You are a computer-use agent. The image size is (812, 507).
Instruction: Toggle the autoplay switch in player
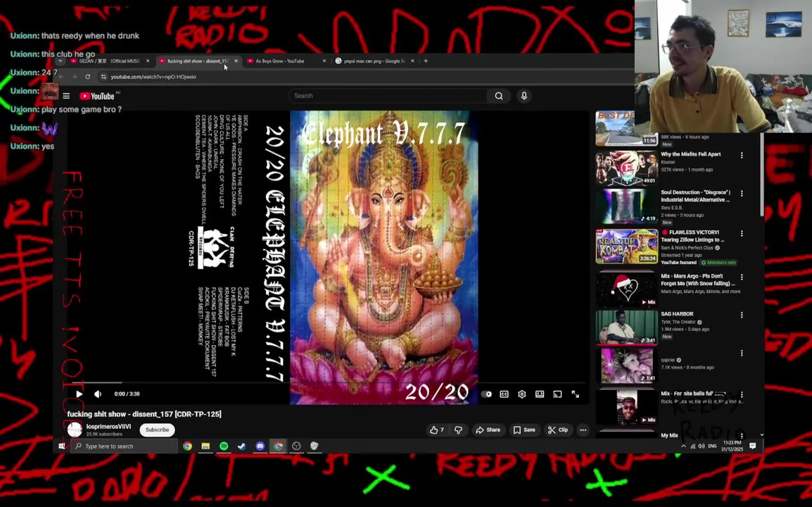click(x=486, y=394)
